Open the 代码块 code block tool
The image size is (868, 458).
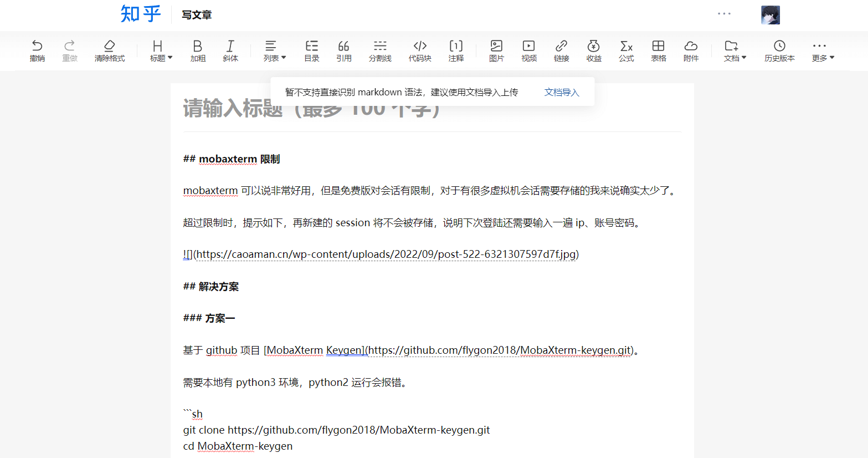click(420, 50)
